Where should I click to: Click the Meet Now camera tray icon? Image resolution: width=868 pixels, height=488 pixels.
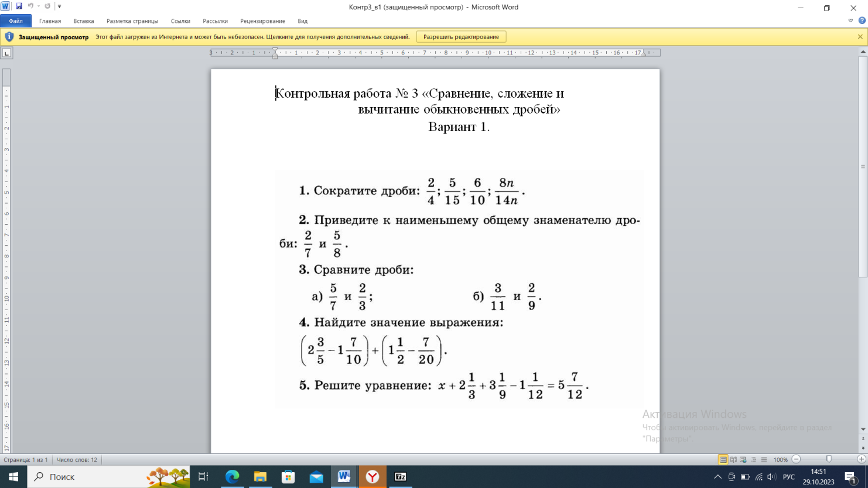(732, 477)
